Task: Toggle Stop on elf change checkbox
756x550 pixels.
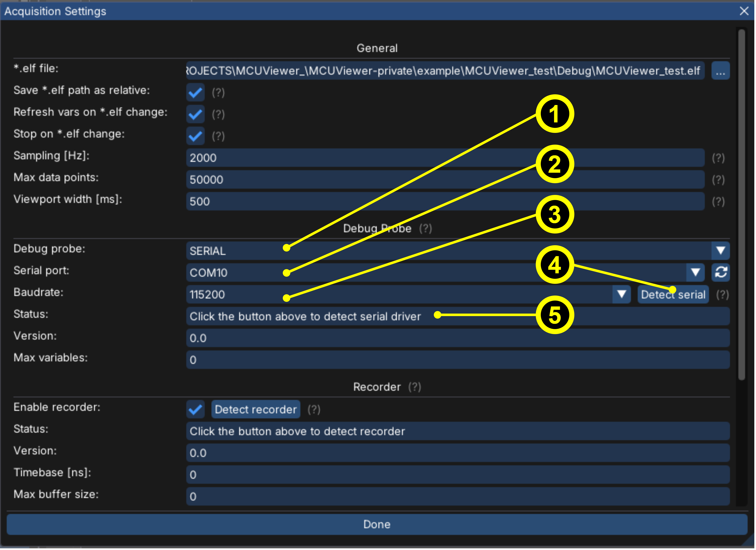Action: [x=195, y=136]
